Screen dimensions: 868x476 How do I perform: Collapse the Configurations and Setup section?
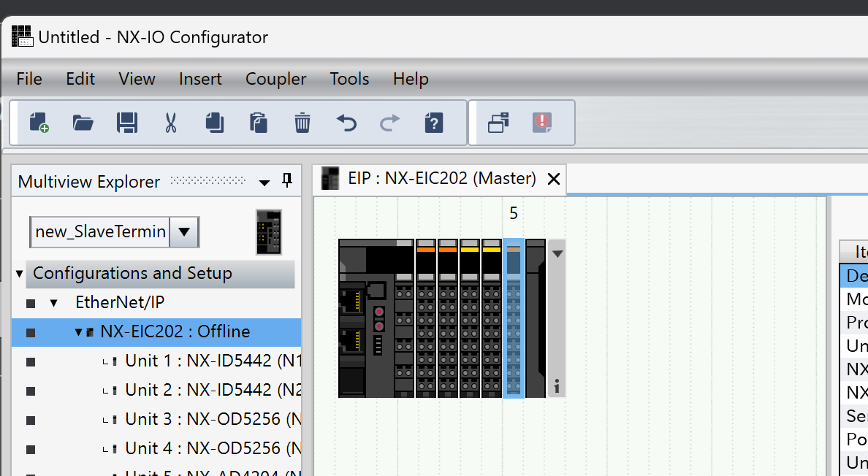pos(20,274)
